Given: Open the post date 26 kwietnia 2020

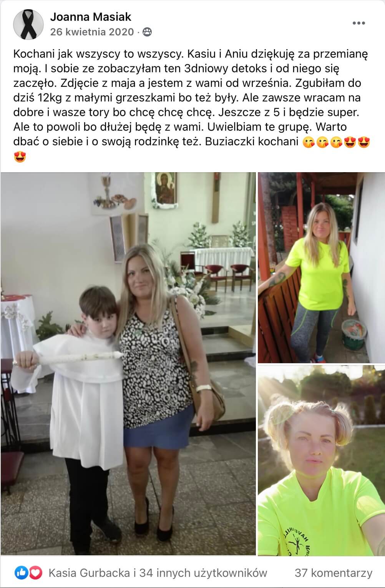Looking at the screenshot, I should [92, 32].
